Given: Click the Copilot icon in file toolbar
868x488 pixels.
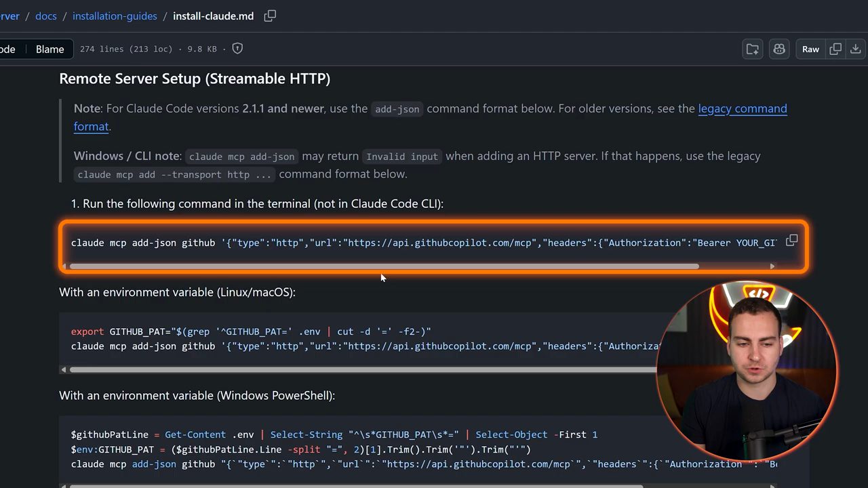Looking at the screenshot, I should click(779, 49).
